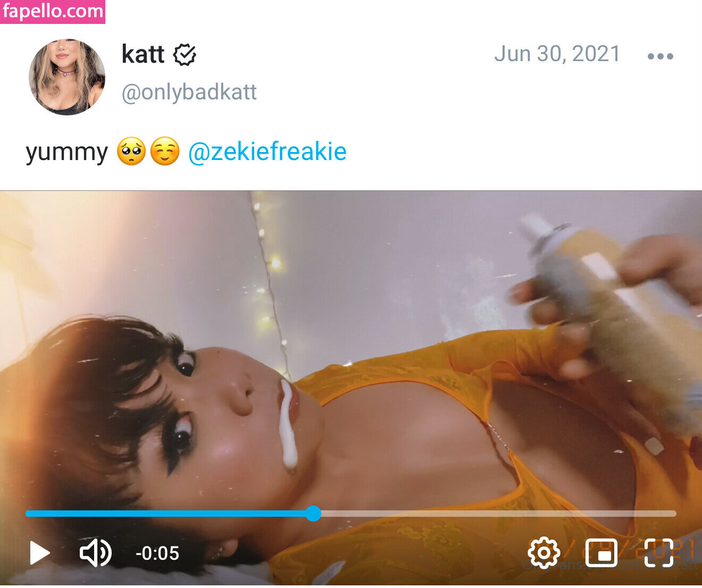
Task: Open video settings gear
Action: [544, 553]
